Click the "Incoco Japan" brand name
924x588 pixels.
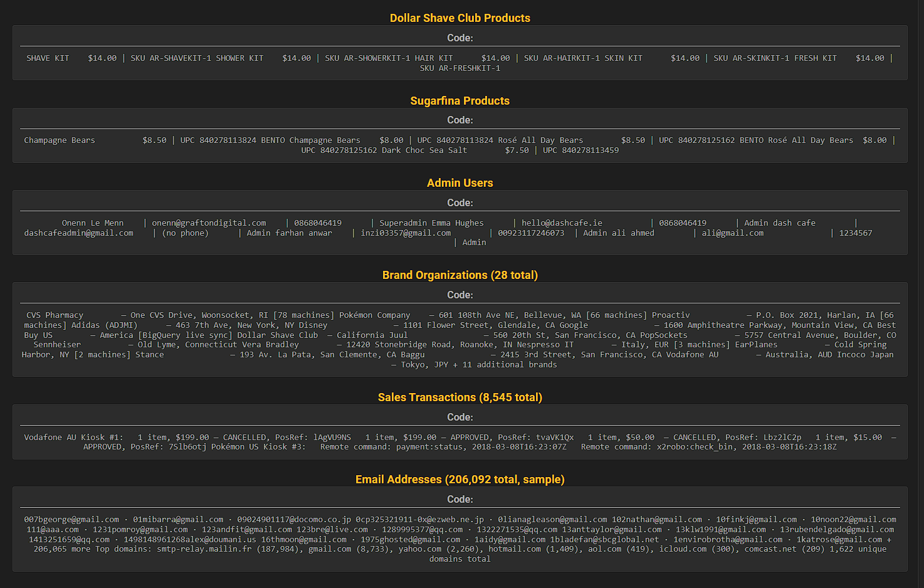[x=865, y=355]
